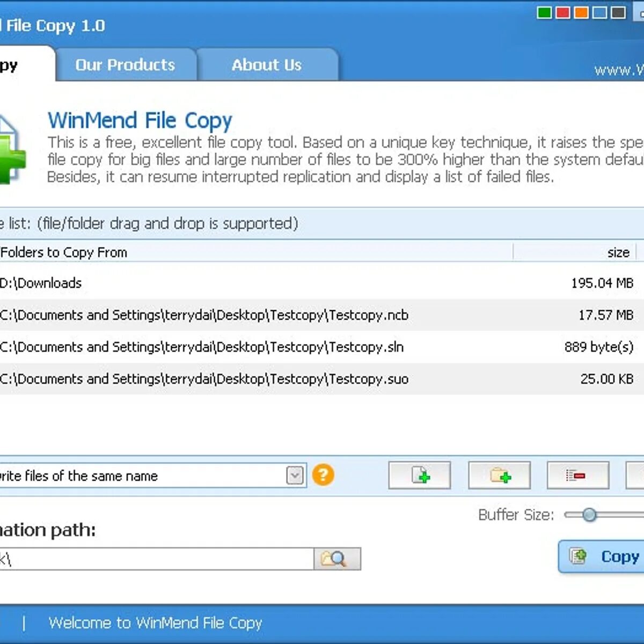Switch to the About Us tab
The height and width of the screenshot is (644, 644).
tap(267, 65)
